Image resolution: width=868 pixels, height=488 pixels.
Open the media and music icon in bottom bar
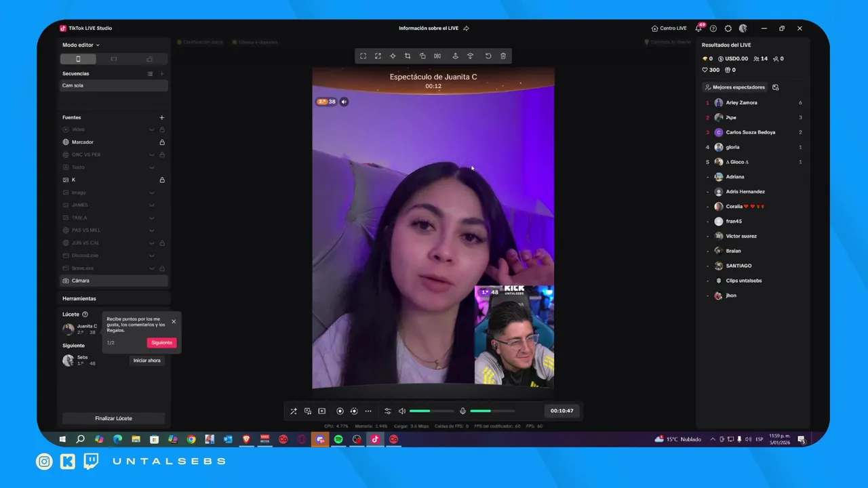(x=308, y=411)
